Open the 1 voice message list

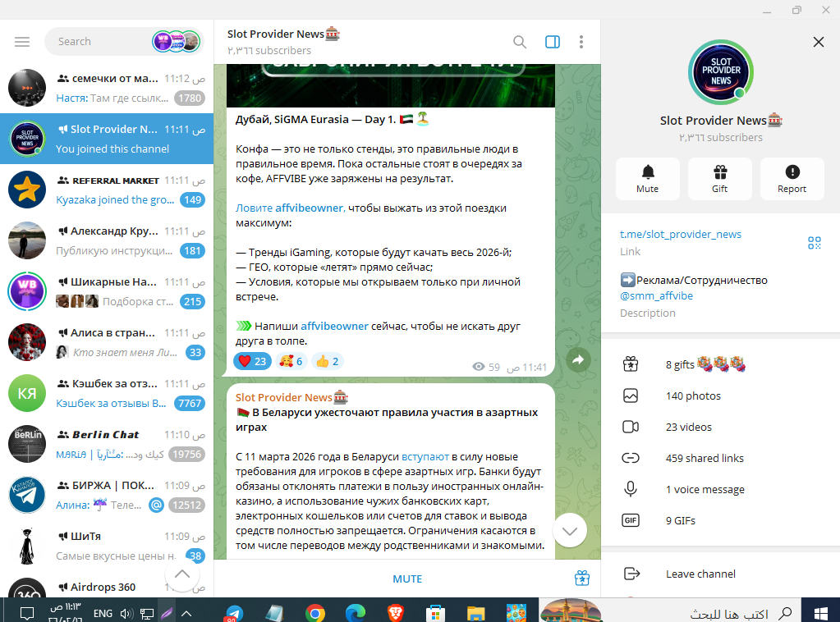click(x=721, y=489)
